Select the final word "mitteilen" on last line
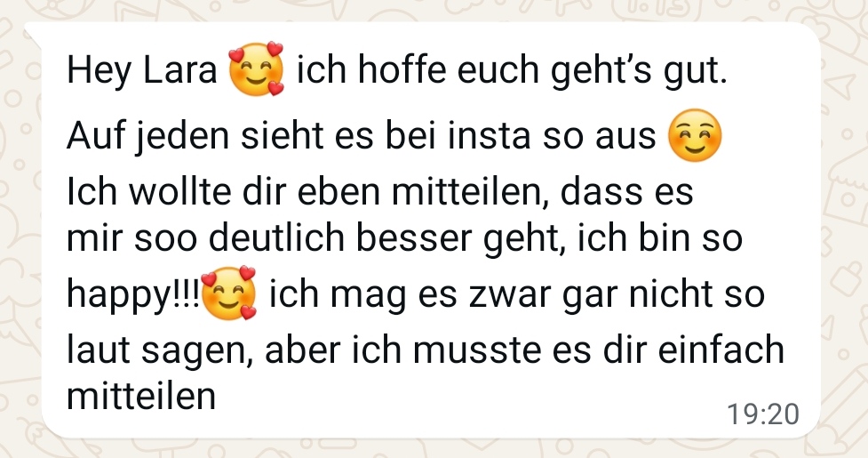 click(x=141, y=397)
